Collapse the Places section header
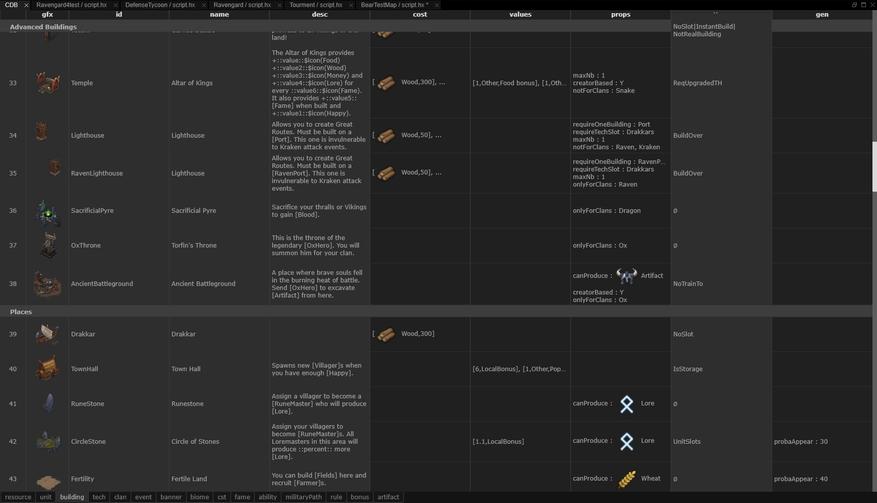877x503 pixels. pyautogui.click(x=21, y=312)
